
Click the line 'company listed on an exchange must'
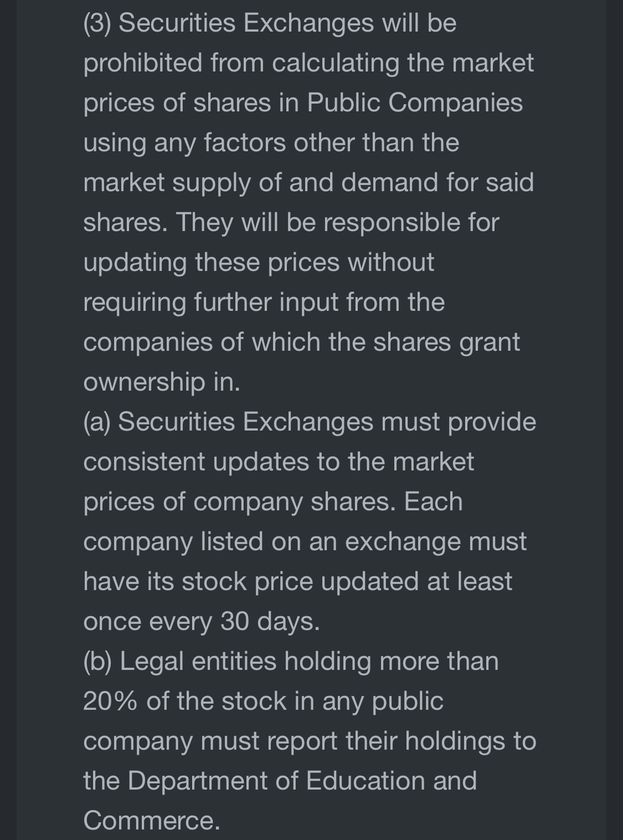pos(305,541)
